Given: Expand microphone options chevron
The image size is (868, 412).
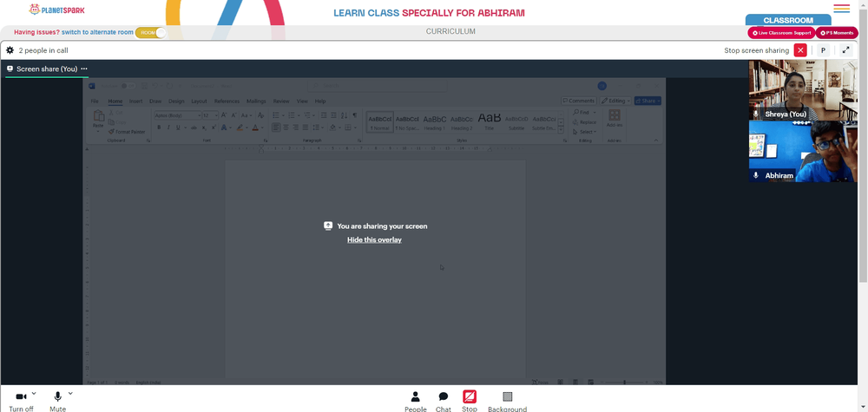Looking at the screenshot, I should click(x=70, y=393).
